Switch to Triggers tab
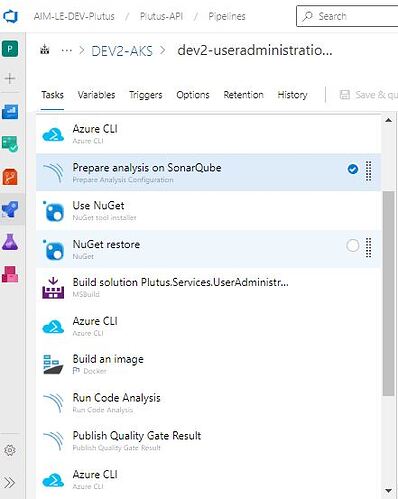The image size is (398, 499). pos(146,95)
